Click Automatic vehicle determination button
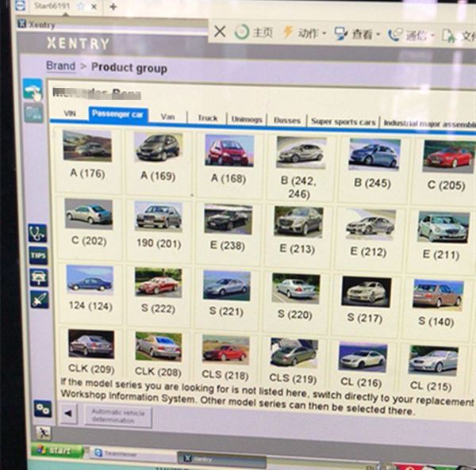This screenshot has height=470, width=476. point(117,415)
